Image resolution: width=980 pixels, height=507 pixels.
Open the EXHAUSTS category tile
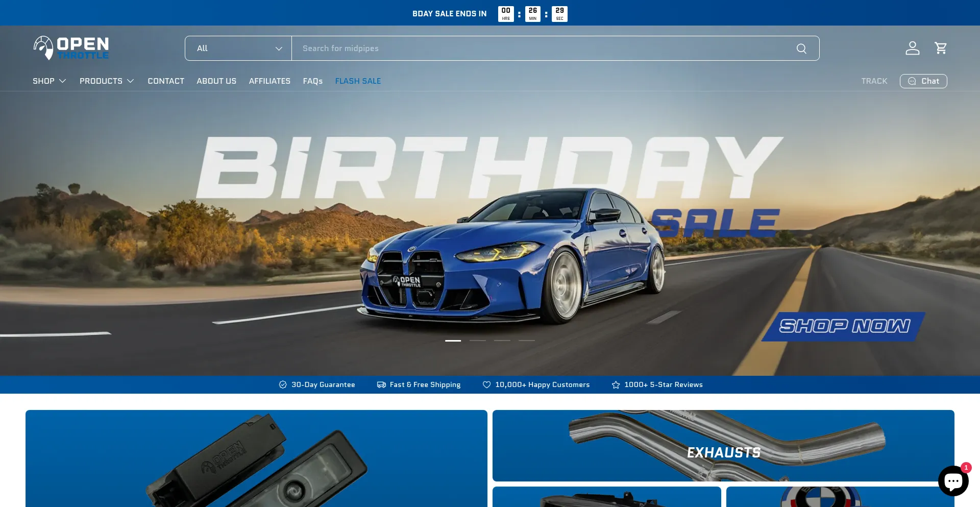[x=723, y=446]
